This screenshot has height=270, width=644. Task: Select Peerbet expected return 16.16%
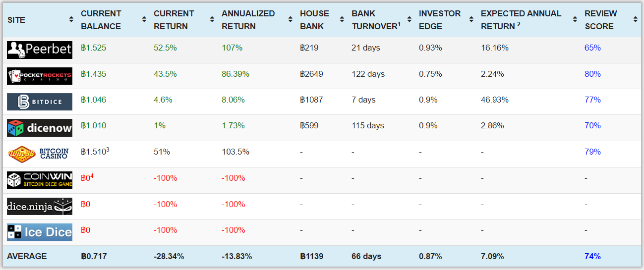pos(494,48)
